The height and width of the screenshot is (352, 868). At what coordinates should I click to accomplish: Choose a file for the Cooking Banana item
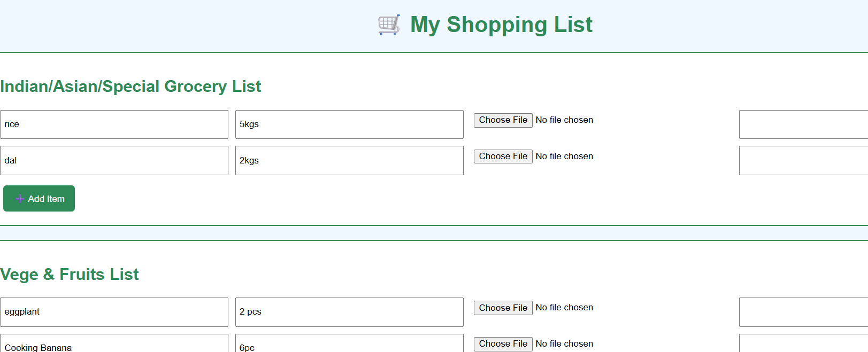[x=503, y=343]
